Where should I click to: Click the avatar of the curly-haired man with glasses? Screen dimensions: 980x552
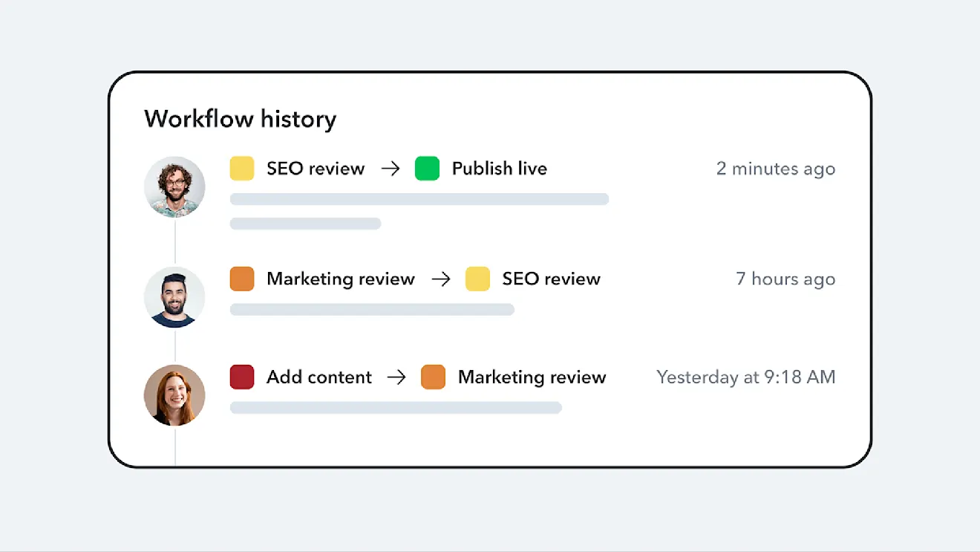pos(174,186)
